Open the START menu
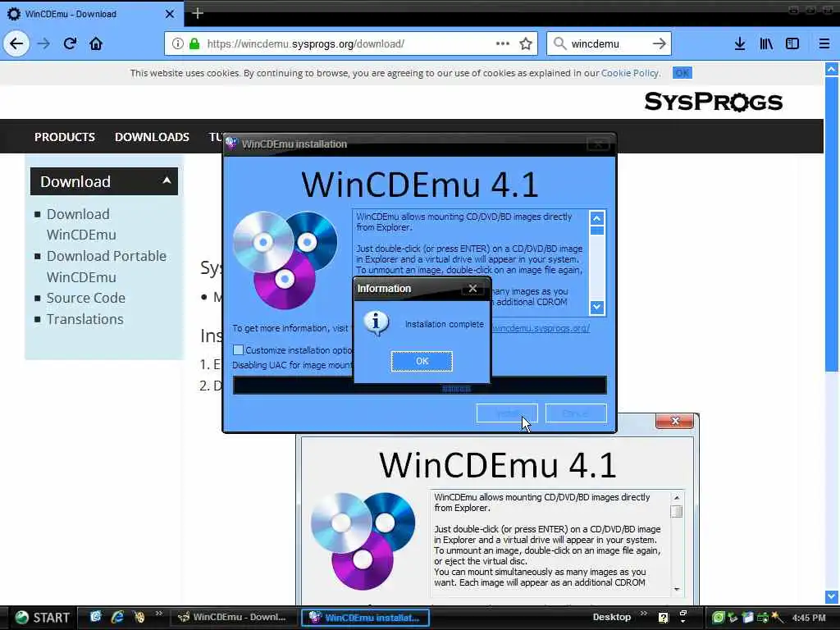The height and width of the screenshot is (630, 840). pos(42,618)
